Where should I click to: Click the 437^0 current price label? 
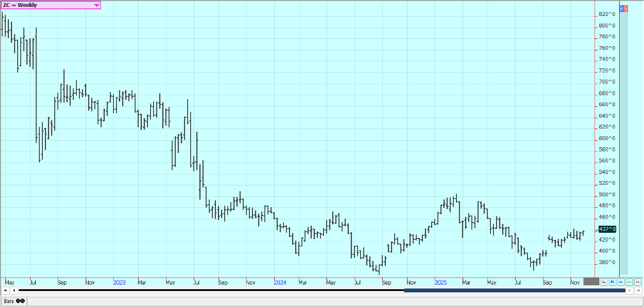point(607,229)
